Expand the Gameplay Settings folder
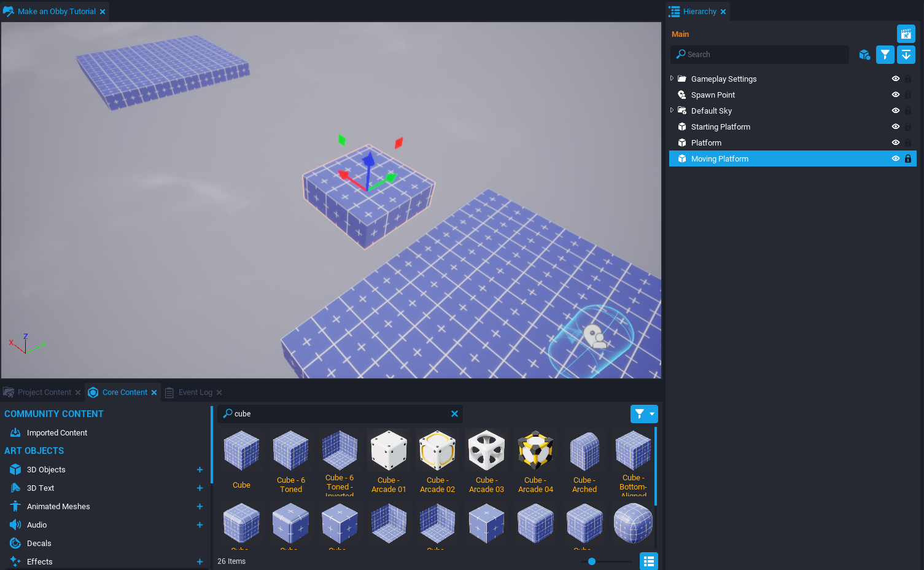The width and height of the screenshot is (924, 570). [x=672, y=79]
